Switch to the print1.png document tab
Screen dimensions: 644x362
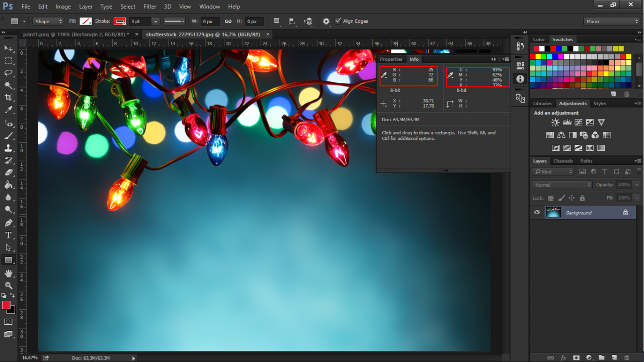point(75,34)
